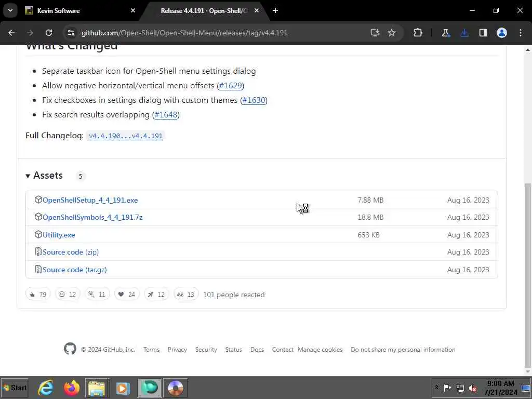Launch Internet Explorer from taskbar

point(46,388)
